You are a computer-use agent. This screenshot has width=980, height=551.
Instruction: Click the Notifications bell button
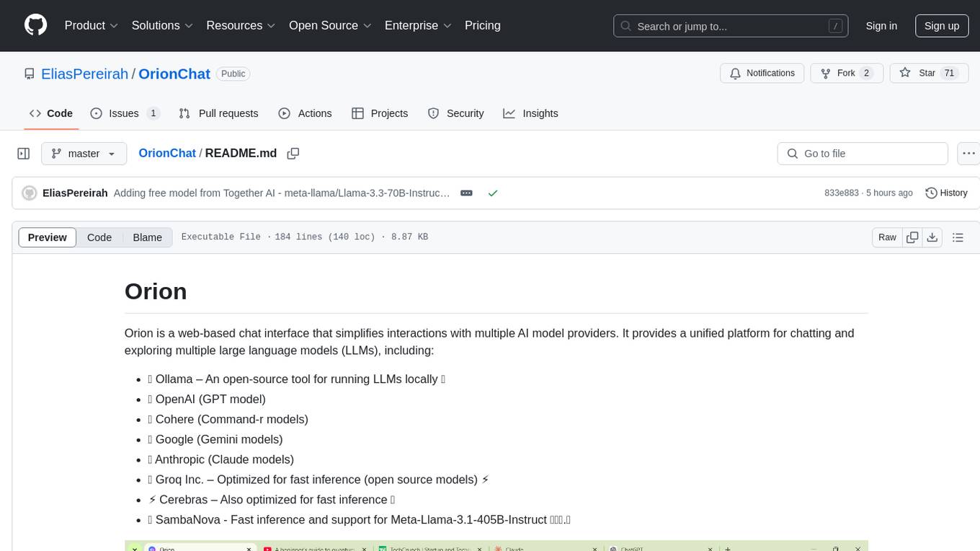point(762,73)
